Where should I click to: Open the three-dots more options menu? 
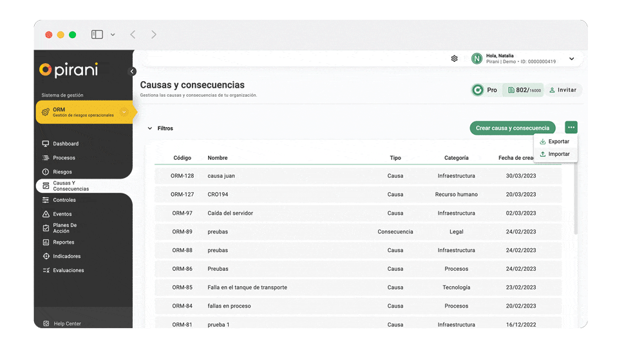click(x=571, y=128)
